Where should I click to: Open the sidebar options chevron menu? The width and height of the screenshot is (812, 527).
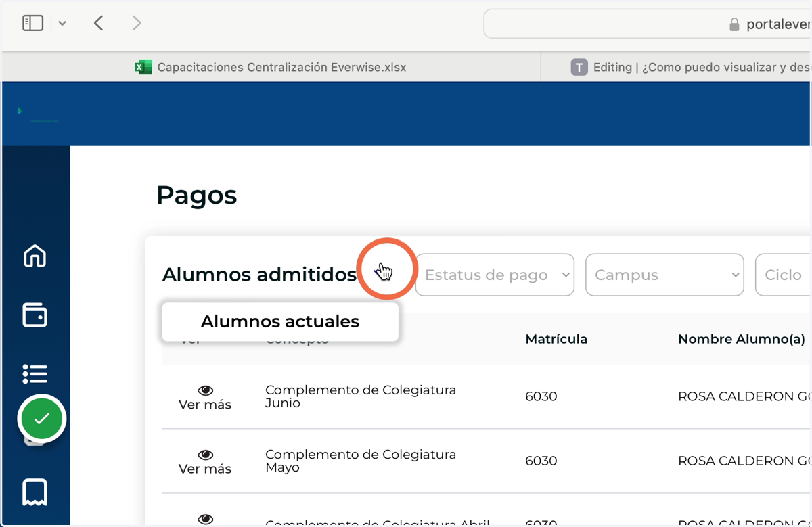pos(62,24)
